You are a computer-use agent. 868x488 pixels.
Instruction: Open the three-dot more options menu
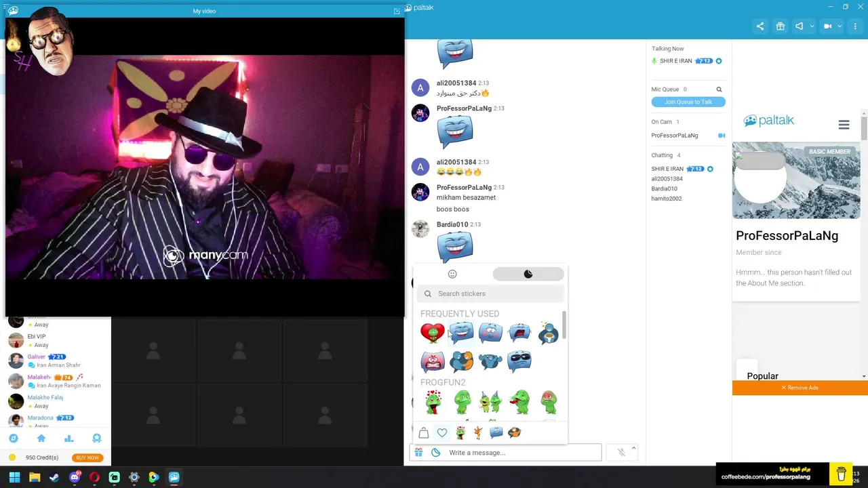tap(855, 26)
